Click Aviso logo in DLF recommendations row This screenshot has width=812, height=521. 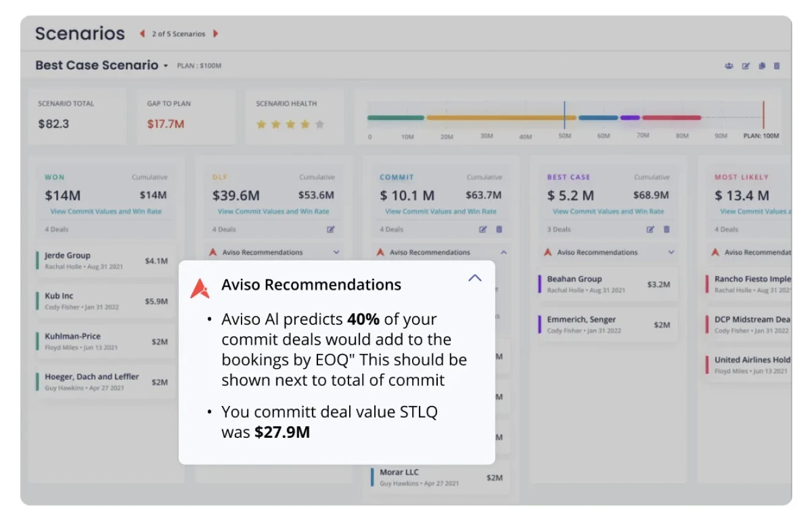(213, 252)
